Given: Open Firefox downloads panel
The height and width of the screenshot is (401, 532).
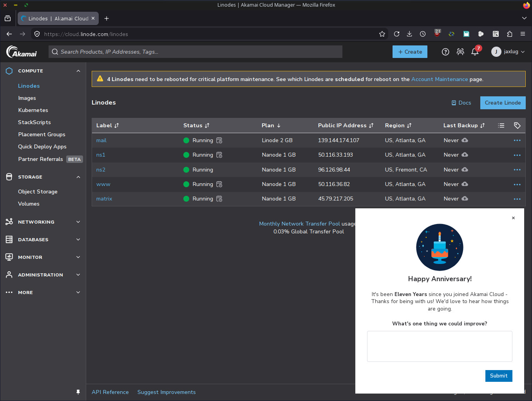Looking at the screenshot, I should click(409, 34).
